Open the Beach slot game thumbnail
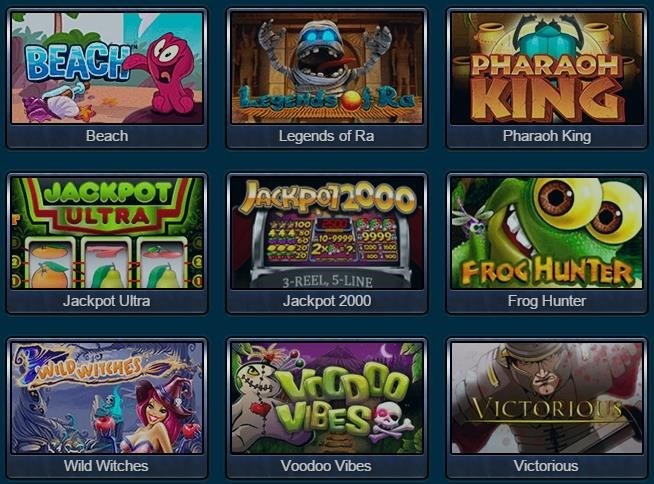Image resolution: width=654 pixels, height=484 pixels. (107, 68)
